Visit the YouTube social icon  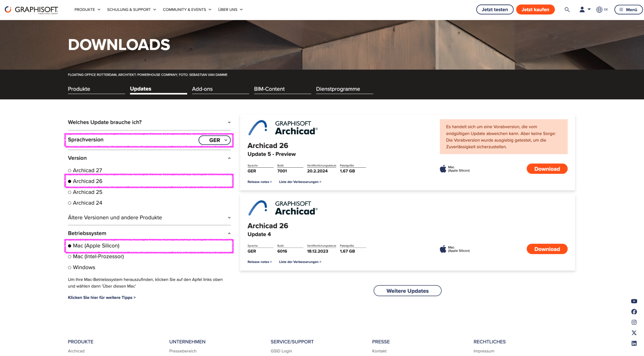click(x=634, y=301)
